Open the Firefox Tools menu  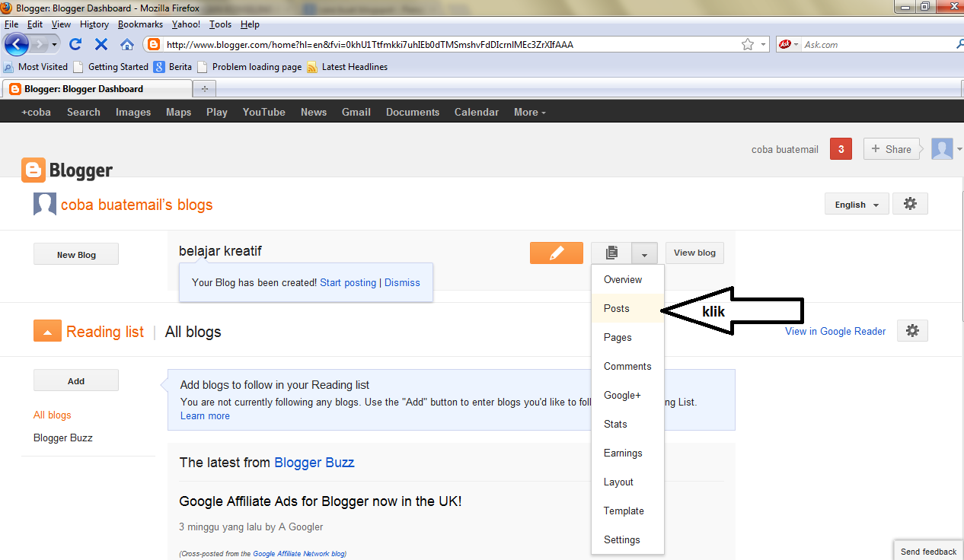[x=220, y=24]
